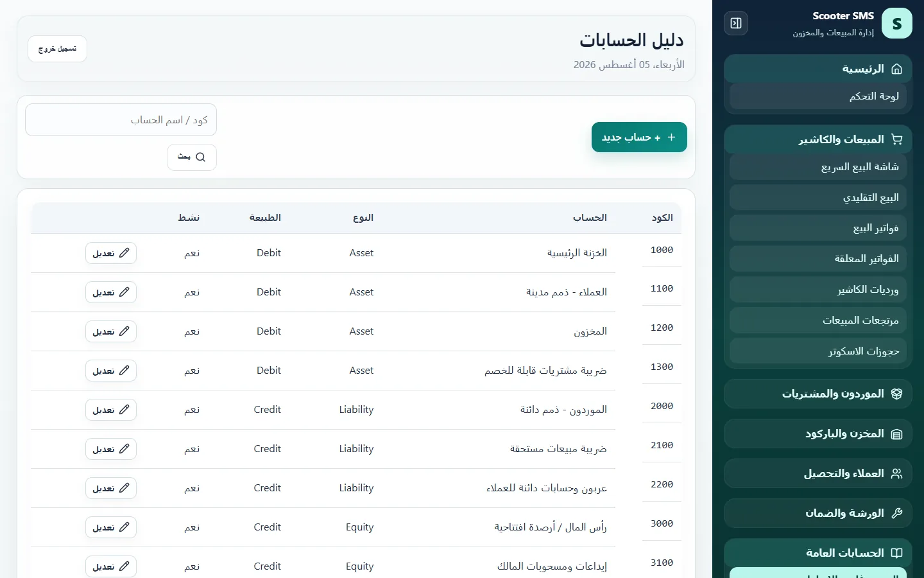Click the date الأربعاء، 05 أغسطس 2026
Image resolution: width=924 pixels, height=578 pixels.
pyautogui.click(x=629, y=65)
